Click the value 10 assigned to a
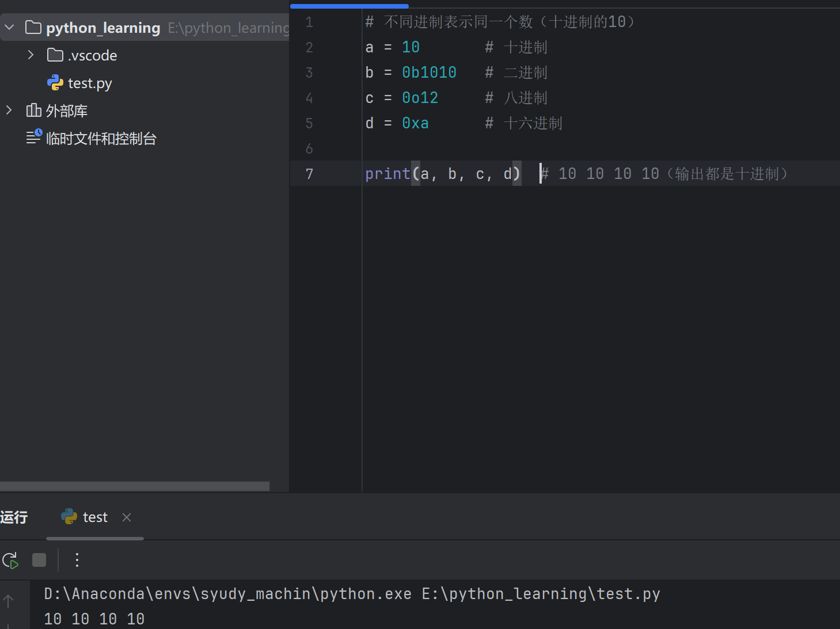The image size is (840, 629). [x=411, y=47]
